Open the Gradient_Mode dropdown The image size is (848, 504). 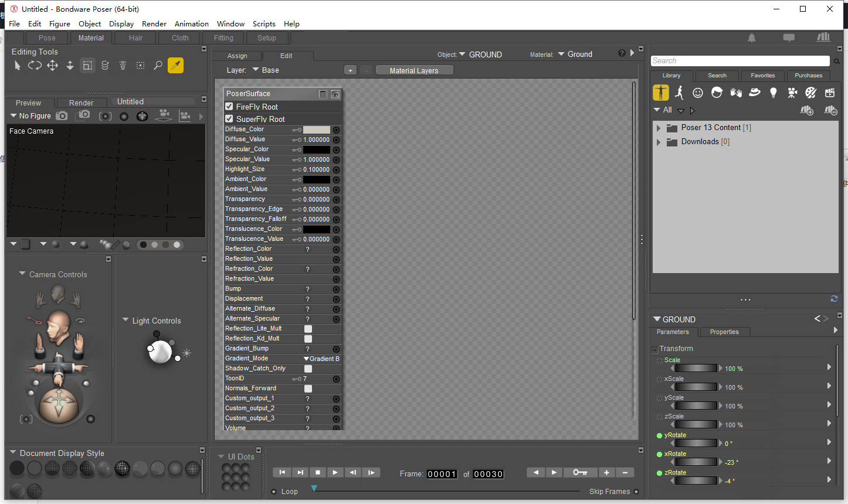[x=321, y=359]
